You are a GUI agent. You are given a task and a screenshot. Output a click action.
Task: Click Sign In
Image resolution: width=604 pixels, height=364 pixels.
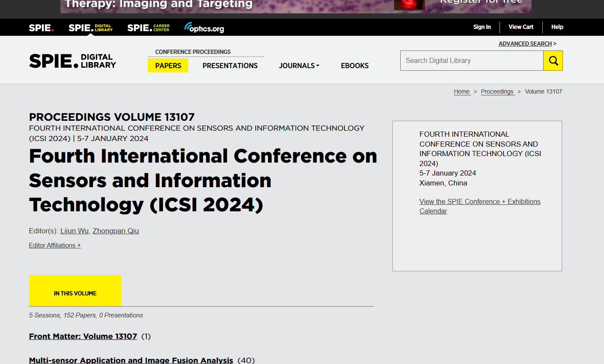tap(482, 27)
